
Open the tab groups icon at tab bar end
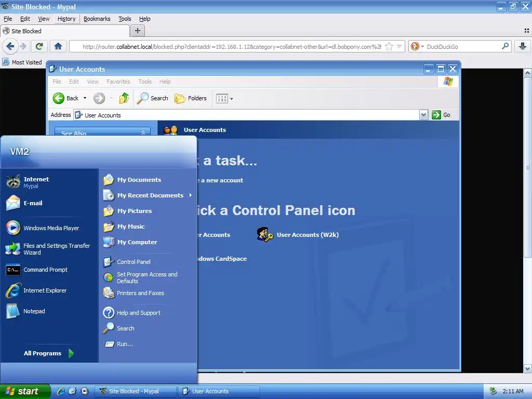pos(527,31)
